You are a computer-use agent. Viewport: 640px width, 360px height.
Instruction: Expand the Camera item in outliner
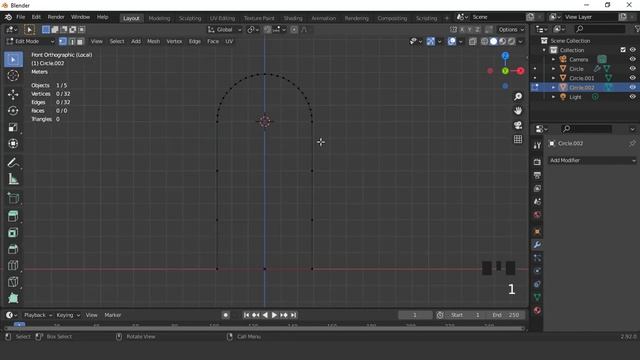(x=553, y=60)
